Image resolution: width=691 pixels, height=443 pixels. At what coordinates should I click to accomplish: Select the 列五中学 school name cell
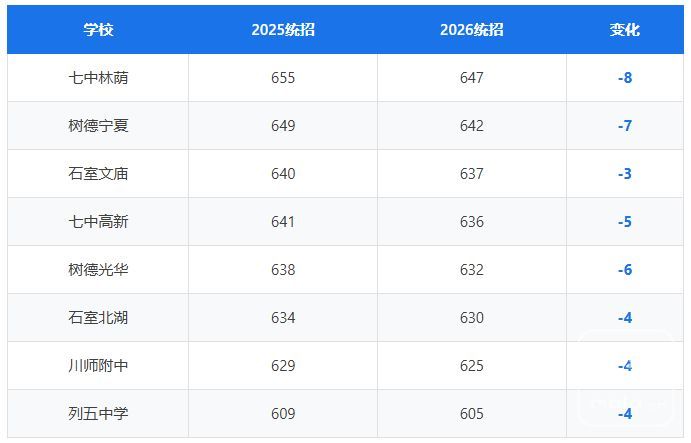coord(98,414)
